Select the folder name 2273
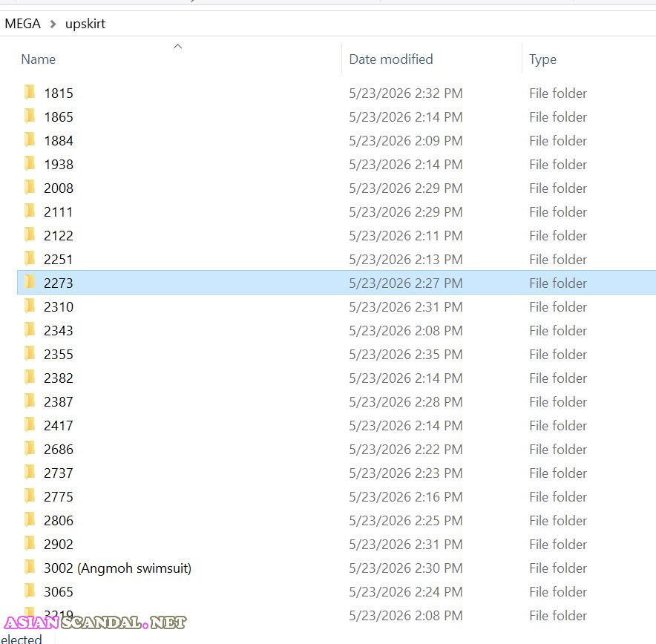This screenshot has width=656, height=644. pyautogui.click(x=59, y=283)
